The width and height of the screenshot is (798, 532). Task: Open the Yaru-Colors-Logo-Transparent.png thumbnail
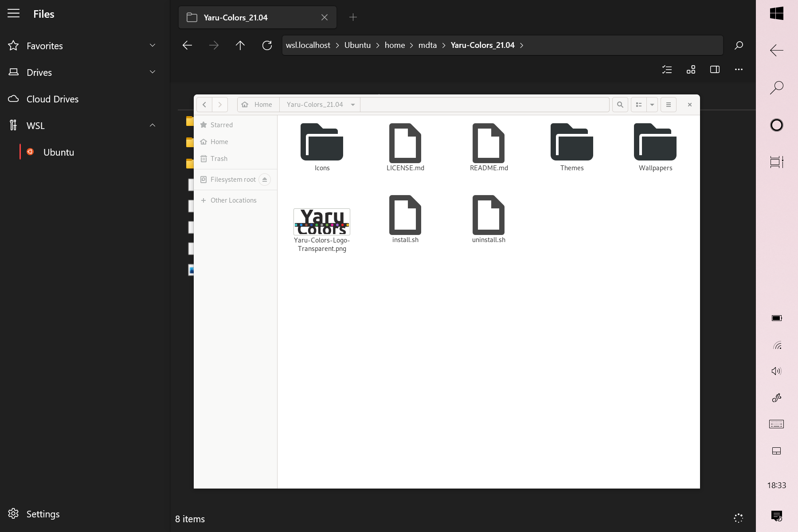pyautogui.click(x=322, y=222)
